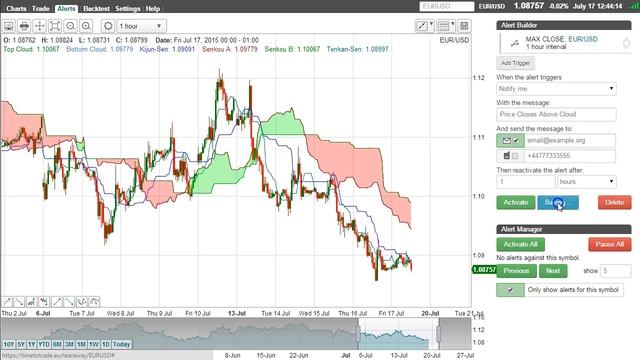Click the EURUSD symbol search field

tap(447, 6)
